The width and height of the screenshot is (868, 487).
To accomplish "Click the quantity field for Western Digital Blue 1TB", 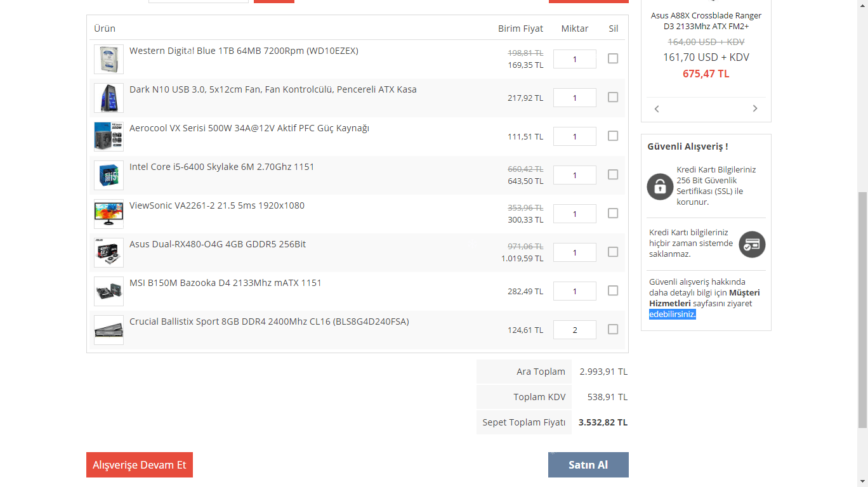I will tap(575, 59).
